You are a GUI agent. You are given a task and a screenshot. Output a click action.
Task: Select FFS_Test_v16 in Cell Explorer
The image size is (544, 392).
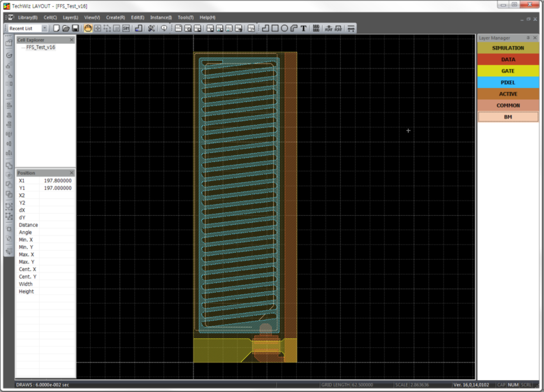40,47
